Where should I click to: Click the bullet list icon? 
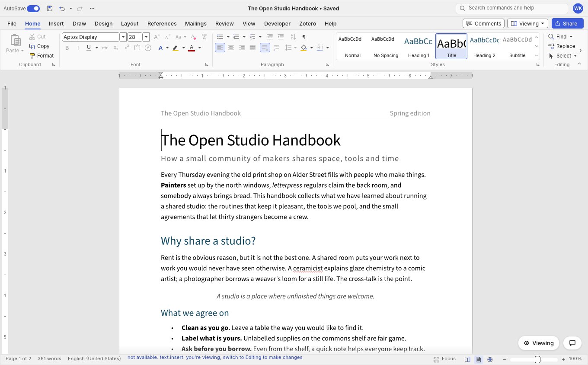click(x=220, y=37)
